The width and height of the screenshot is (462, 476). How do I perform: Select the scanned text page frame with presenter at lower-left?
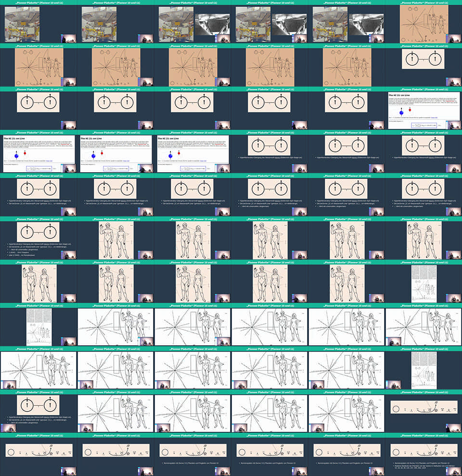pos(423,368)
